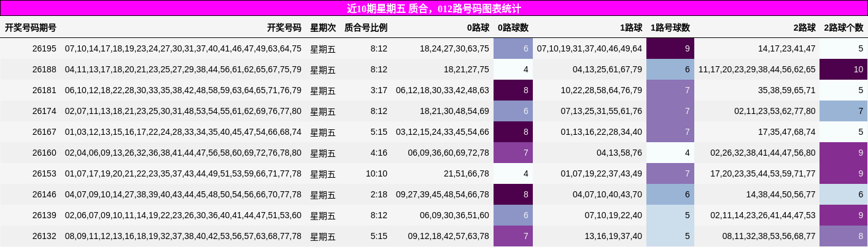Viewport: 868px width, 247px height.
Task: Select the 1路球 column header
Action: coord(631,28)
